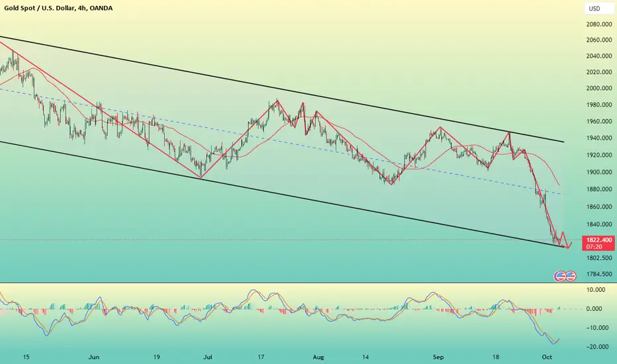Click the 1784.500 price axis label
Screen dimensions: 617x364
[x=599, y=274]
